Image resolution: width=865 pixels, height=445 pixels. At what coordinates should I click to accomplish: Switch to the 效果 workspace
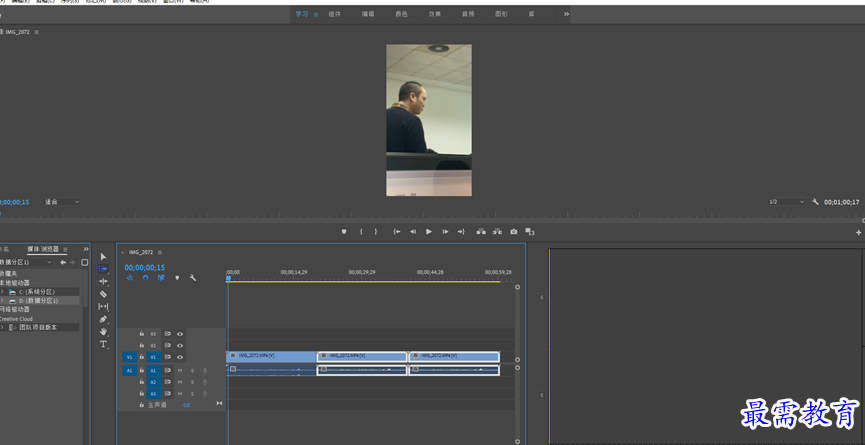435,14
